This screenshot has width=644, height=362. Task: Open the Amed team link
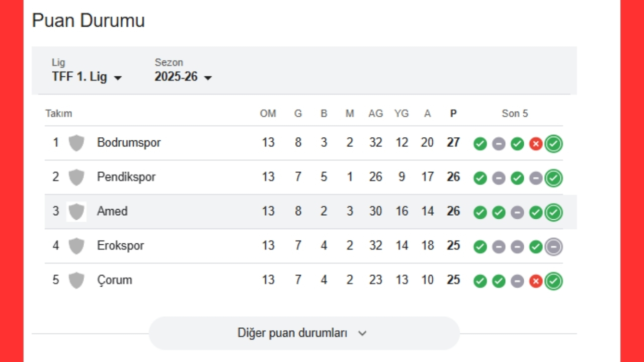pos(112,211)
